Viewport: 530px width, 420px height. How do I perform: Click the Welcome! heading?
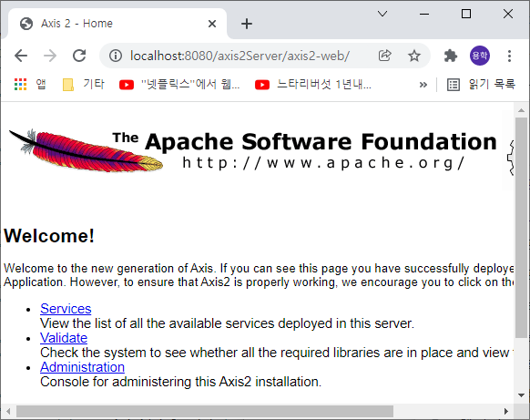[49, 236]
